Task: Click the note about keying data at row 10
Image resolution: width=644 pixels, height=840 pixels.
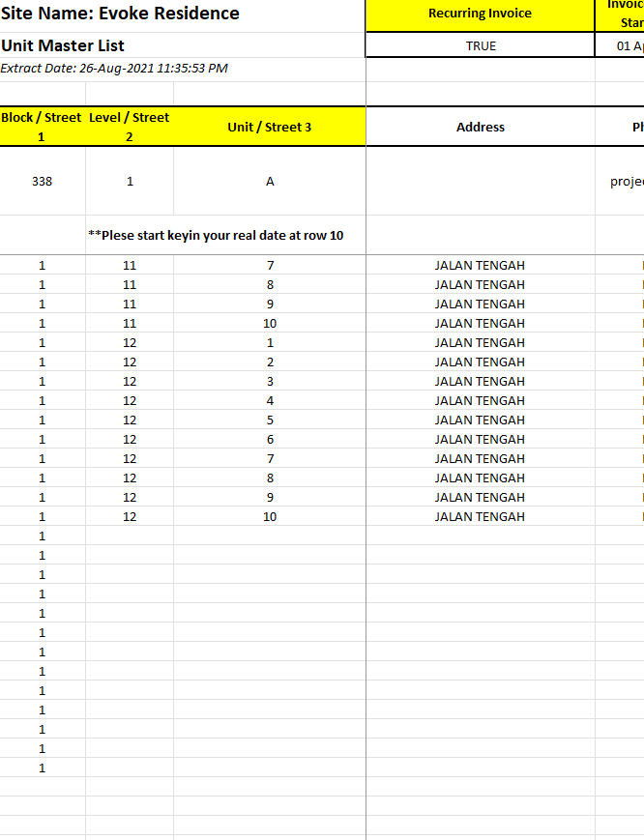Action: (216, 236)
